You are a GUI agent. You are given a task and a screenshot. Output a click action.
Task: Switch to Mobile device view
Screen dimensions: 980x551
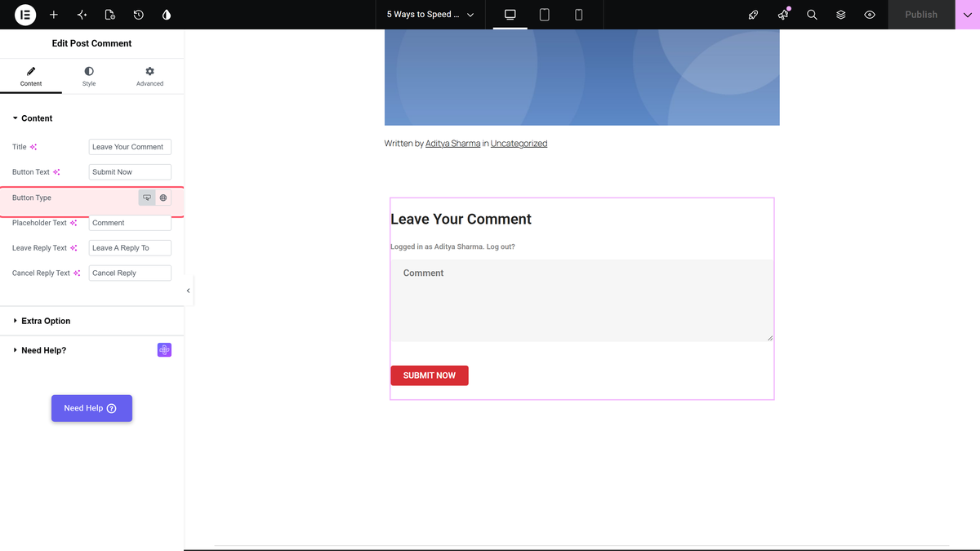579,15
